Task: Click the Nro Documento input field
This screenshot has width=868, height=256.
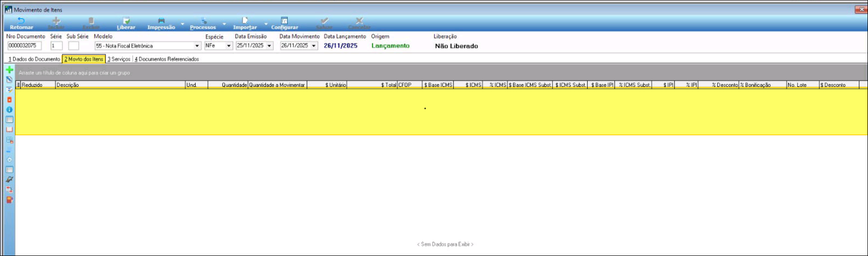Action: pyautogui.click(x=24, y=46)
